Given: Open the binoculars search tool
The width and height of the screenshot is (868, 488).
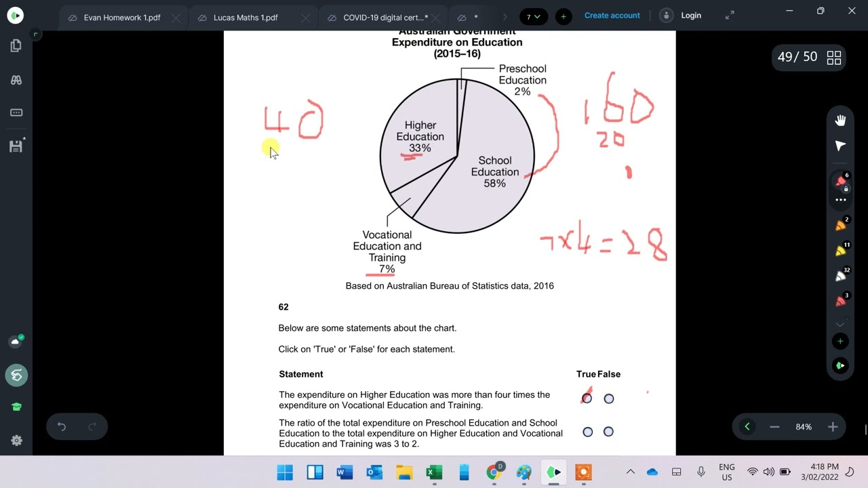Looking at the screenshot, I should pyautogui.click(x=16, y=80).
